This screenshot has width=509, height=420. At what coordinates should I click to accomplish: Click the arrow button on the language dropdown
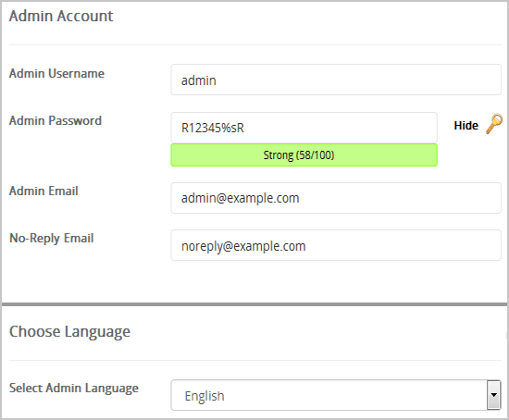point(494,395)
